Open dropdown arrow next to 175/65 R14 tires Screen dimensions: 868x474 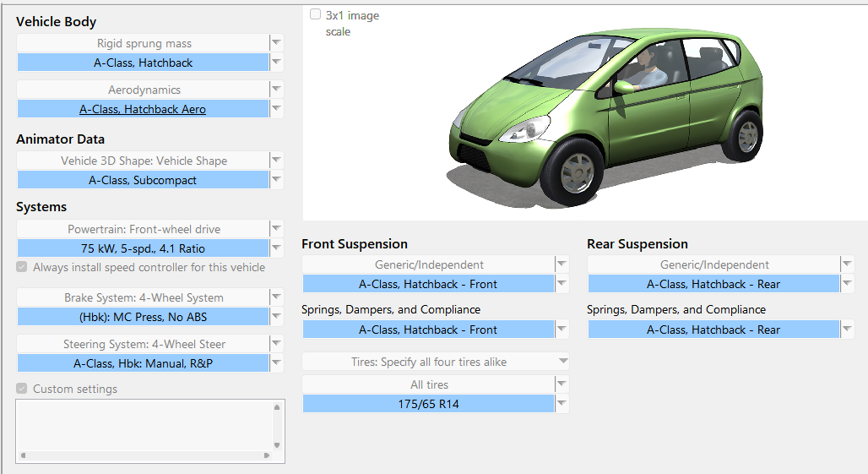(562, 404)
